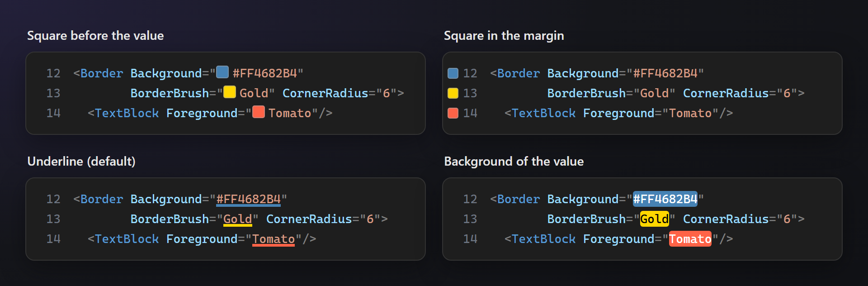Click the 'Square before the value' heading
This screenshot has width=868, height=286.
tap(95, 36)
